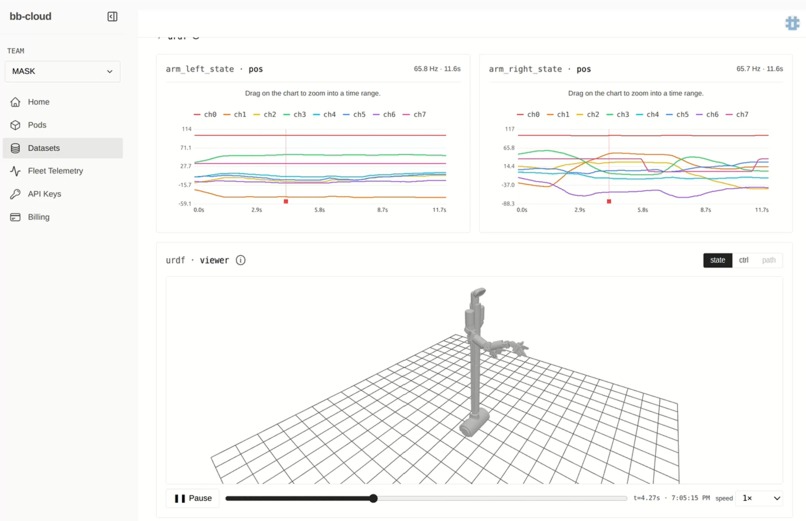The height and width of the screenshot is (521, 806).
Task: Click the arm_left_state pos title
Action: (214, 69)
